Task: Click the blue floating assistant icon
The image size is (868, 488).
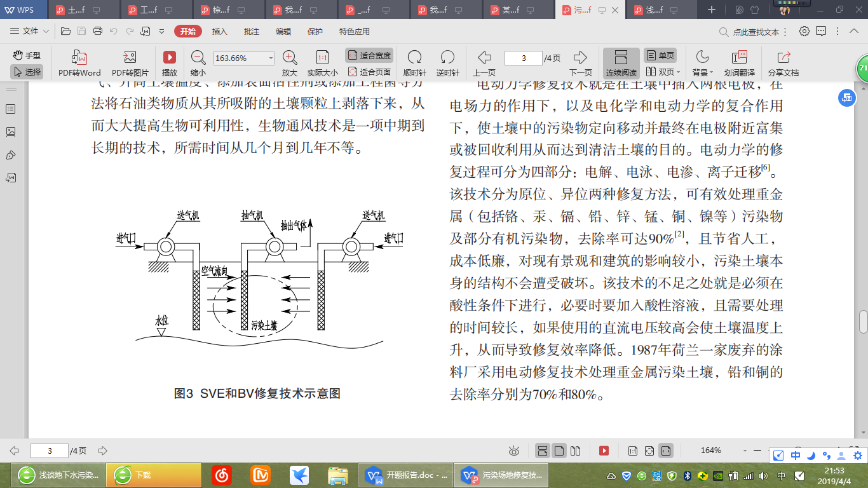Action: coord(846,97)
